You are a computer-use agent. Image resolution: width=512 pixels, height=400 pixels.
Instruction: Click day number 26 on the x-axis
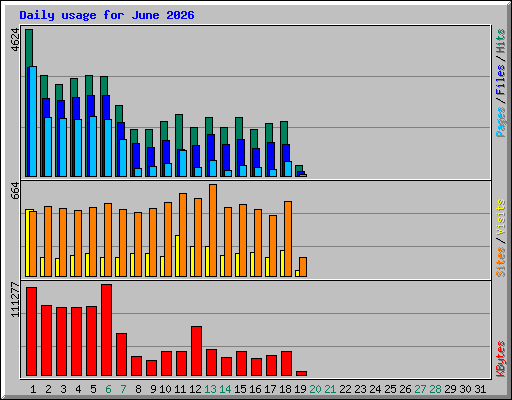coord(405,389)
